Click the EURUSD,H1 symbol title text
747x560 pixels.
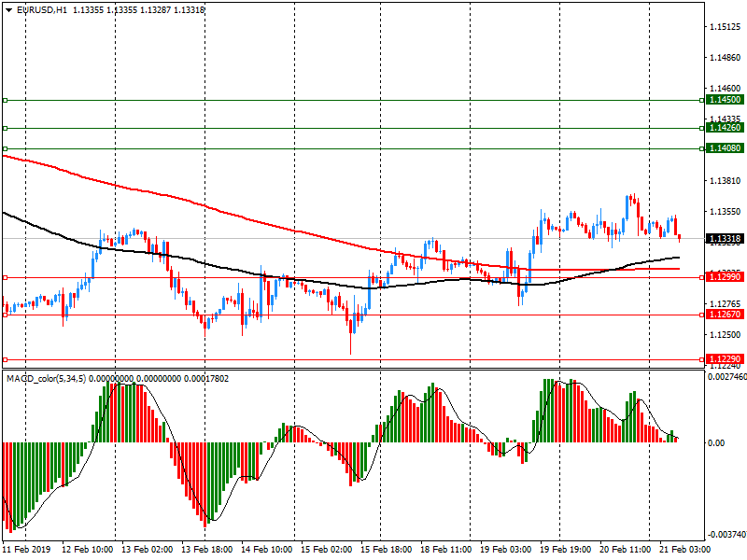click(42, 9)
